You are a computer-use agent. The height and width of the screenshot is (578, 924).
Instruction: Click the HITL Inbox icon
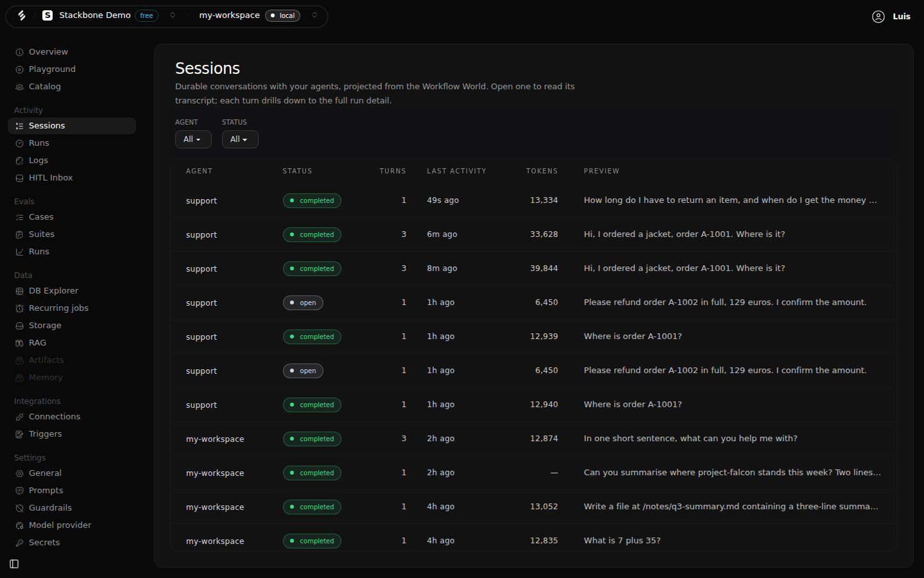click(x=19, y=178)
